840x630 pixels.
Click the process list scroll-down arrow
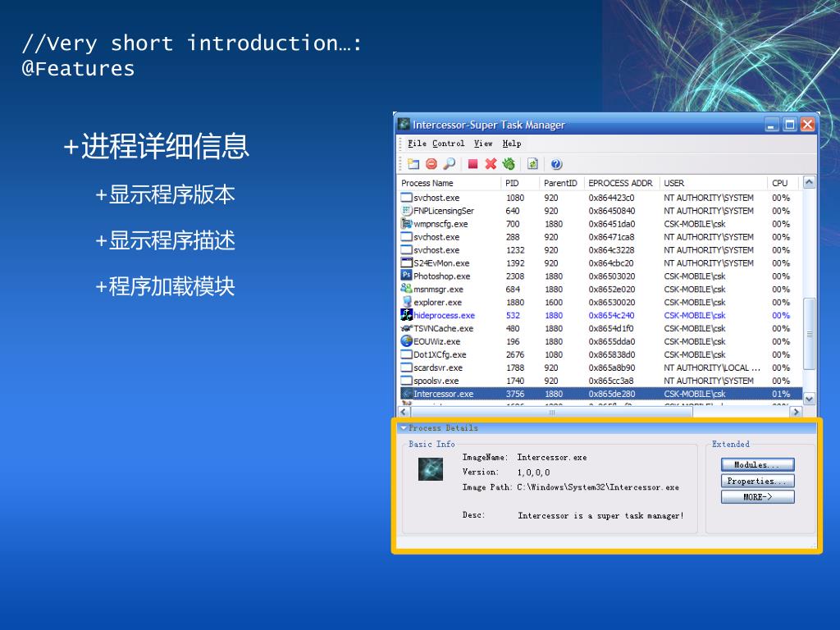pyautogui.click(x=809, y=399)
